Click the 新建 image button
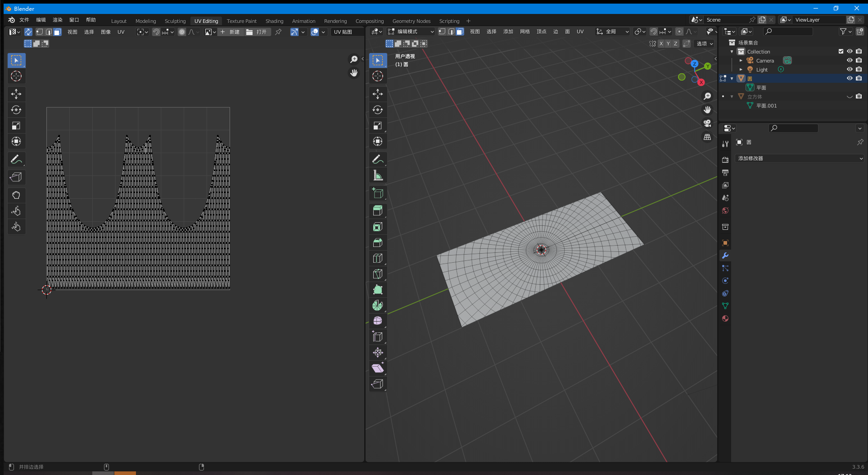 (x=231, y=32)
